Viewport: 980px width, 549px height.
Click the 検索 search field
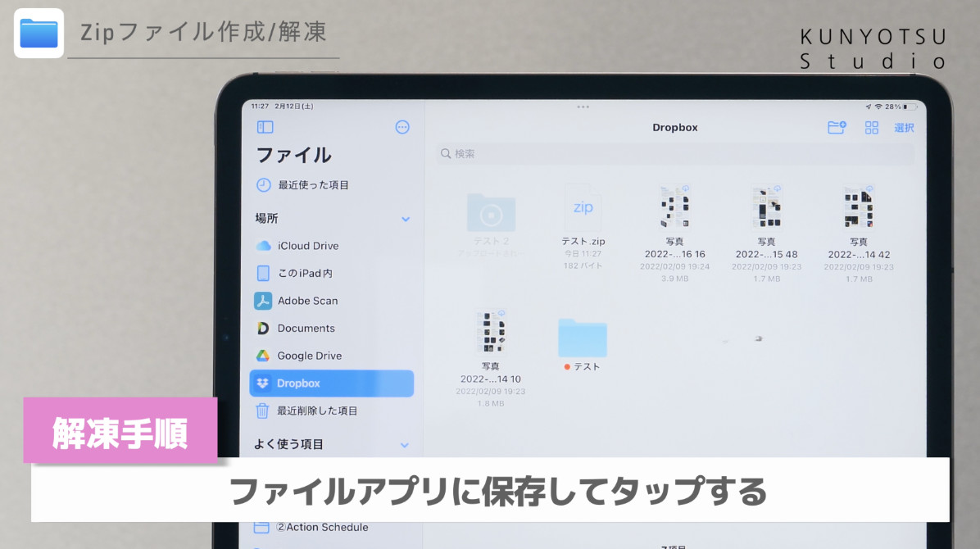click(675, 154)
